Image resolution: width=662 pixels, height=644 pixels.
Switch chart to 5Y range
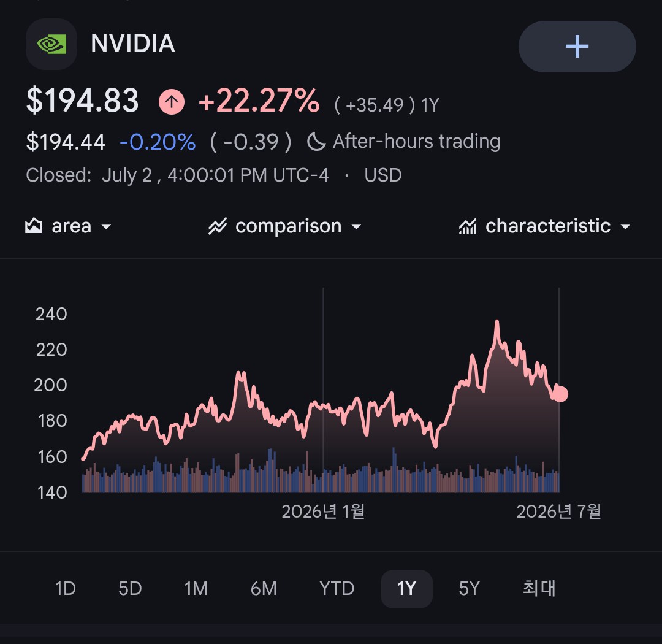pyautogui.click(x=469, y=589)
